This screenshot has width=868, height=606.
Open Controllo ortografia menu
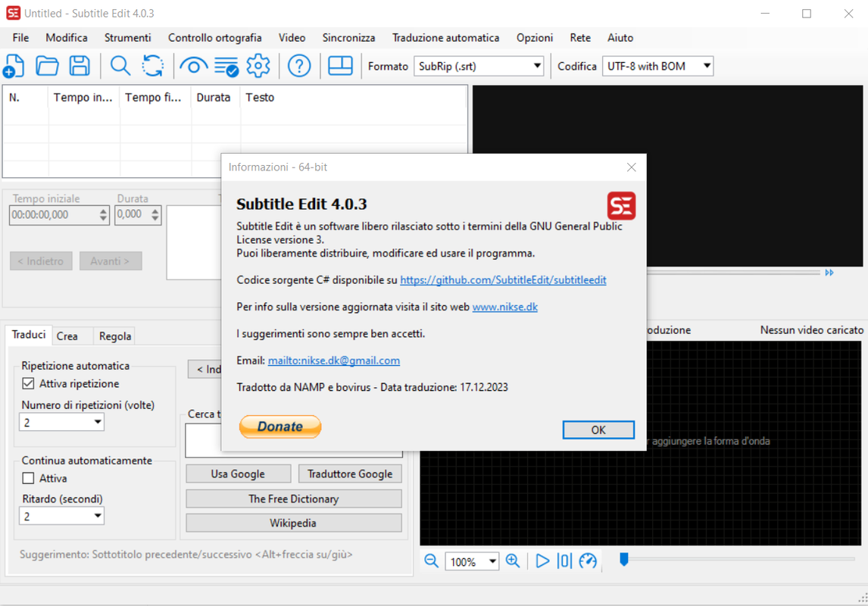click(215, 38)
